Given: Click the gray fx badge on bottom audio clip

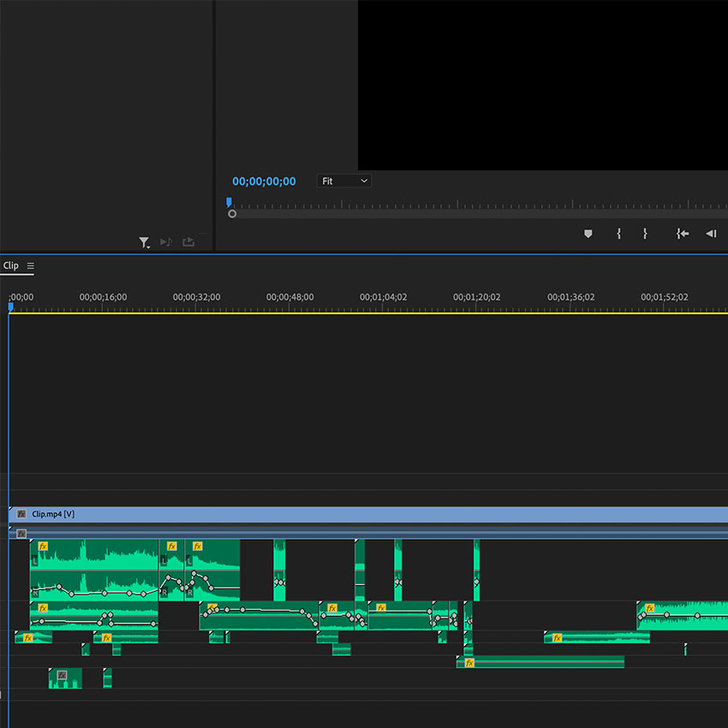Looking at the screenshot, I should (62, 676).
